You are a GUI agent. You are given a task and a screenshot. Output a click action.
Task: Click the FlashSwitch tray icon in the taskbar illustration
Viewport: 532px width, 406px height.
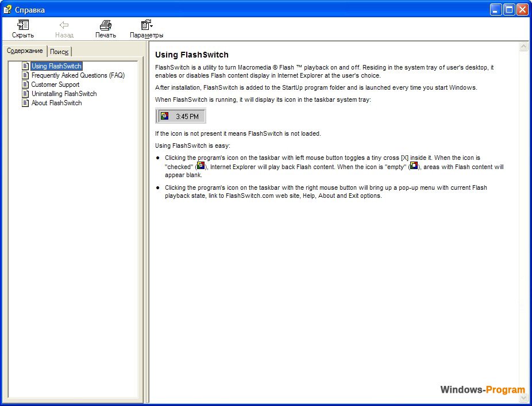coord(164,116)
